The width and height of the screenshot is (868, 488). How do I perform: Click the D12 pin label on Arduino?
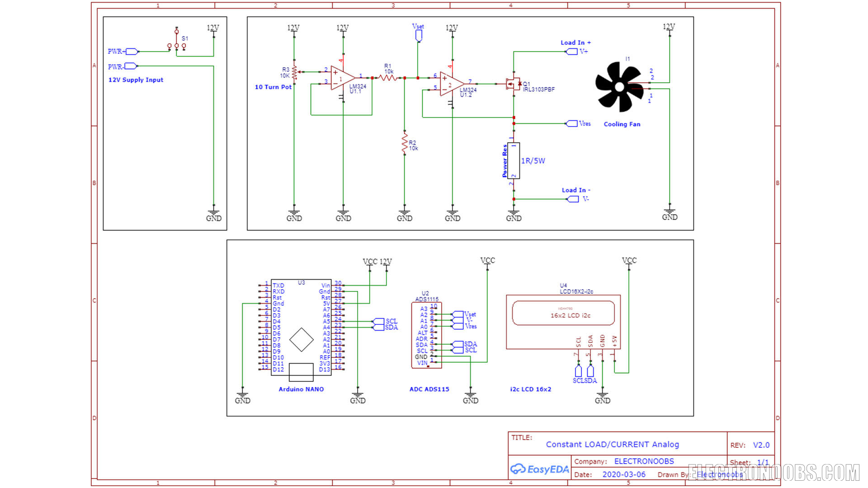click(x=278, y=370)
